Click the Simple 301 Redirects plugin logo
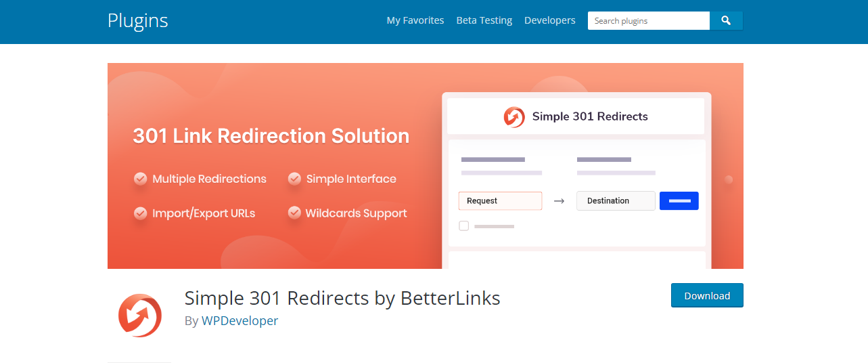The width and height of the screenshot is (868, 363). 140,315
